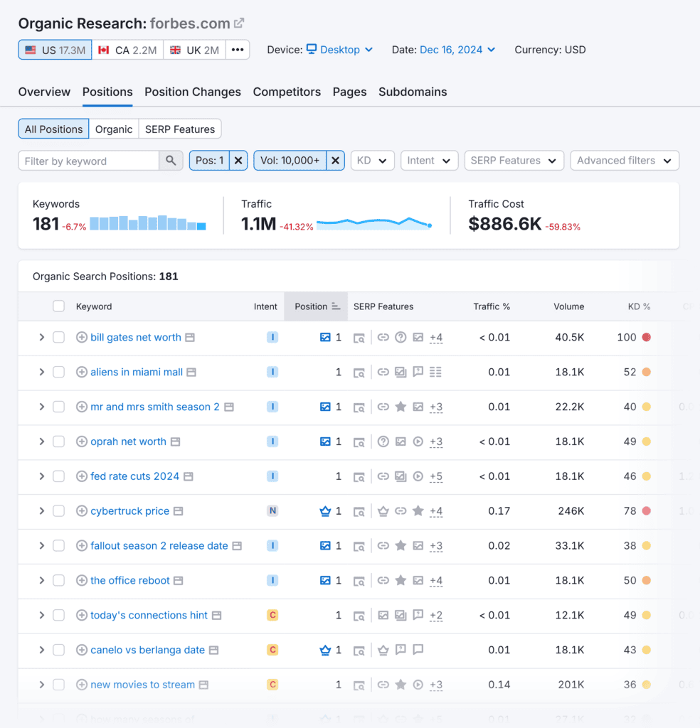
Task: Open SERP snapshot icon for cybertruck price
Action: (x=179, y=511)
